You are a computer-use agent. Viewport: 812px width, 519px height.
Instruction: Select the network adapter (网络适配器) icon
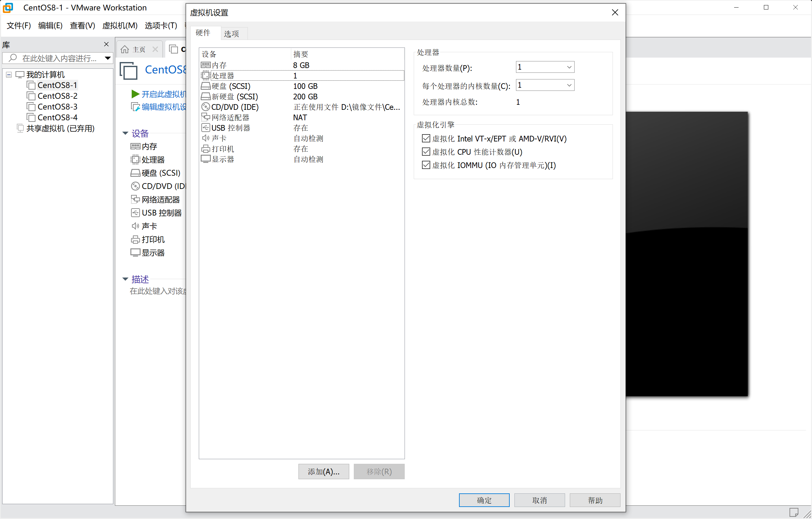(x=205, y=117)
